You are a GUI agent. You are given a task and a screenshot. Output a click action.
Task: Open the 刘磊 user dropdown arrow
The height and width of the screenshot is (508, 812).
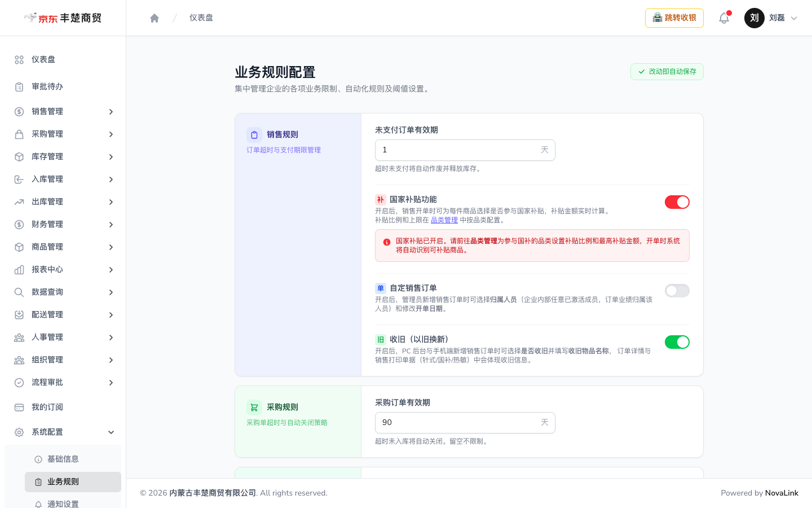coord(794,18)
